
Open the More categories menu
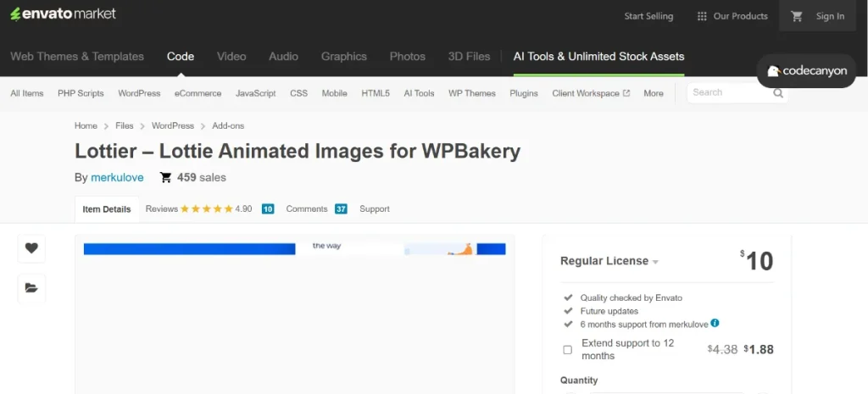pyautogui.click(x=654, y=93)
